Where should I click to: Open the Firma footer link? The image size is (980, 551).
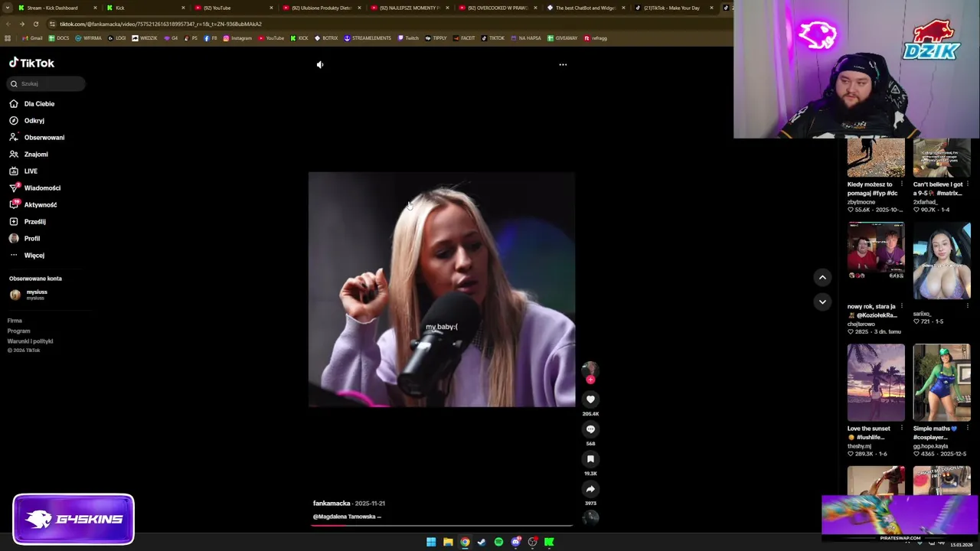click(15, 321)
